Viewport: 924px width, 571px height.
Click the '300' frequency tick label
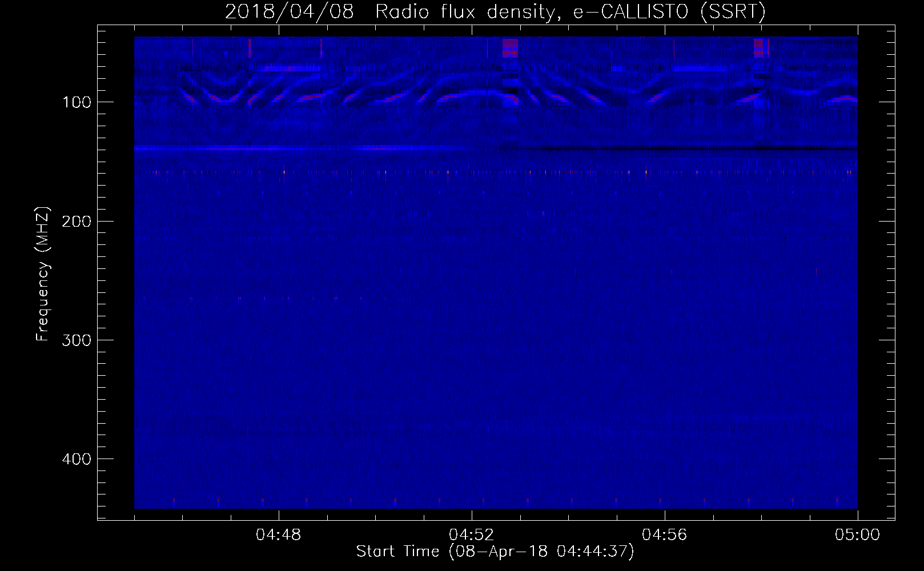click(x=77, y=340)
